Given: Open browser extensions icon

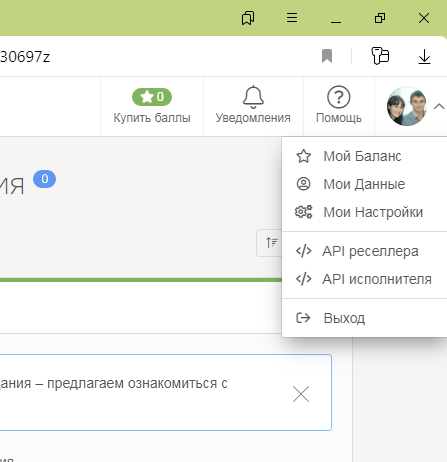Looking at the screenshot, I should pyautogui.click(x=380, y=56).
